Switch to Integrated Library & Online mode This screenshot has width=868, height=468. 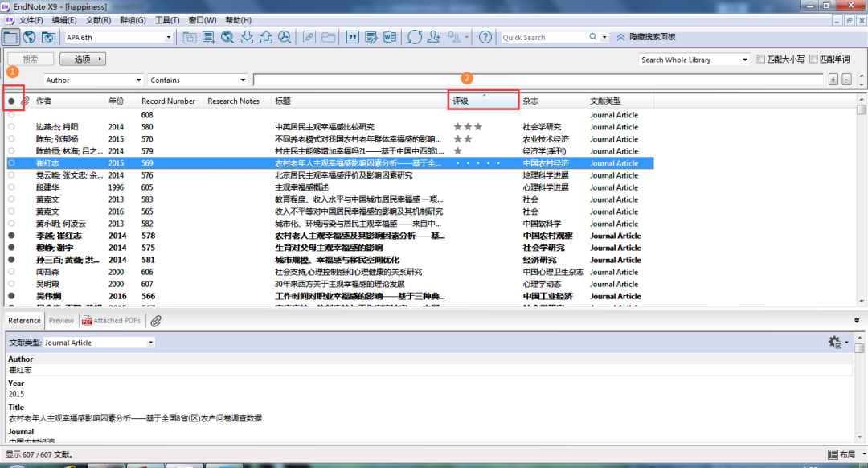[x=48, y=37]
